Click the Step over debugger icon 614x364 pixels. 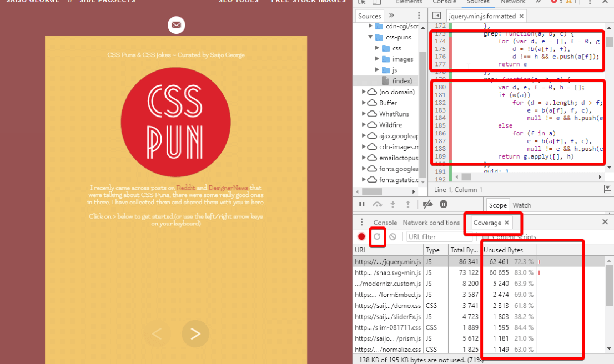pos(377,204)
